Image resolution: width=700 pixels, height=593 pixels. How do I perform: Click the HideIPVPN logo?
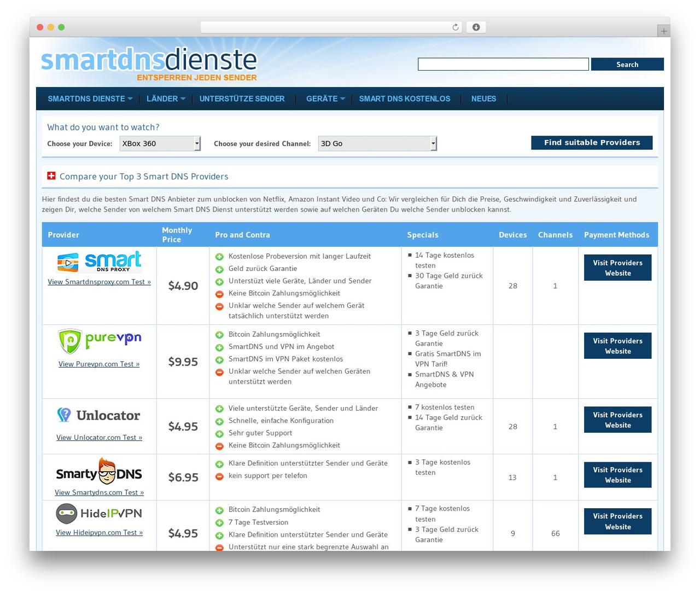(99, 514)
